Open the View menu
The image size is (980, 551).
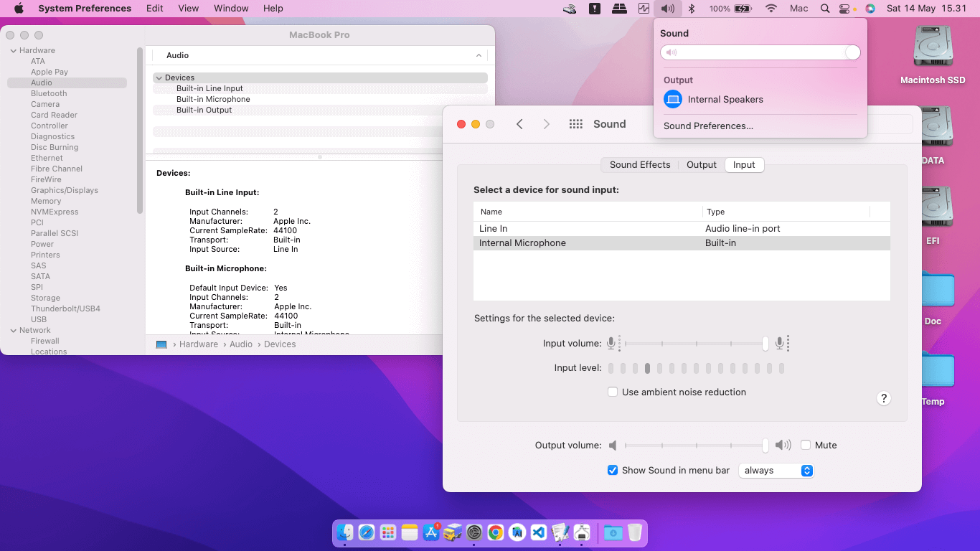[189, 9]
